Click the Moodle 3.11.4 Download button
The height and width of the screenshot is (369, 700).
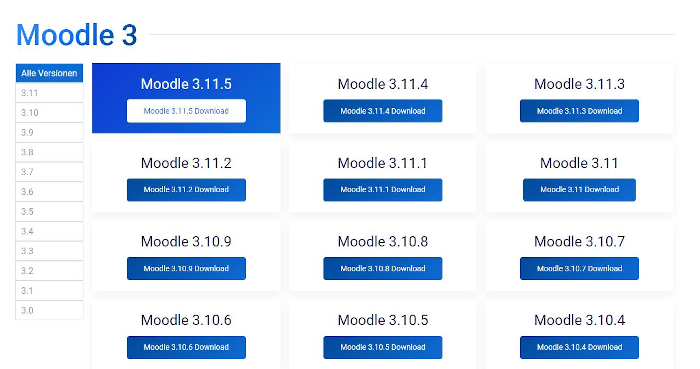pos(383,111)
